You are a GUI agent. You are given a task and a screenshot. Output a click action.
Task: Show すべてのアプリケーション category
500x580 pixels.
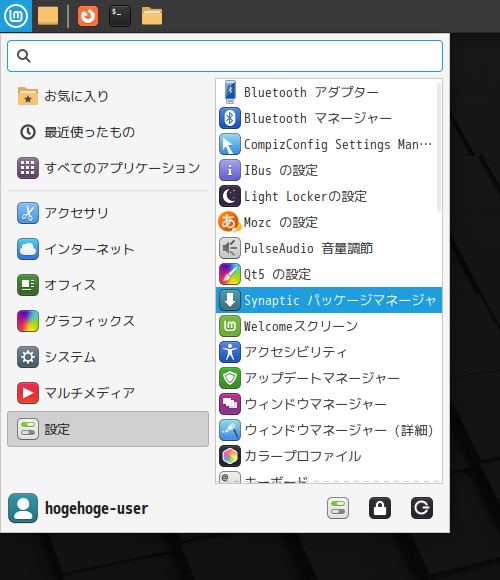click(108, 168)
